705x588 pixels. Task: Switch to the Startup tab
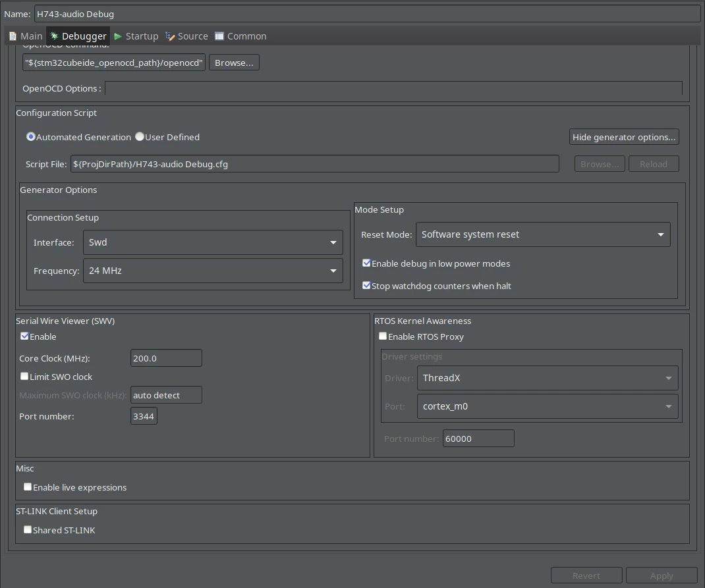click(x=136, y=36)
